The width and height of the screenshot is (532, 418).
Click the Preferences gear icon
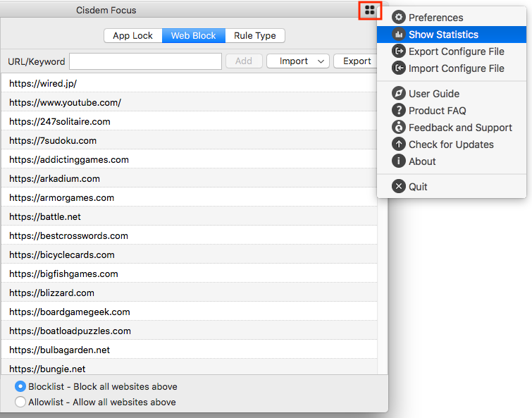tap(399, 18)
